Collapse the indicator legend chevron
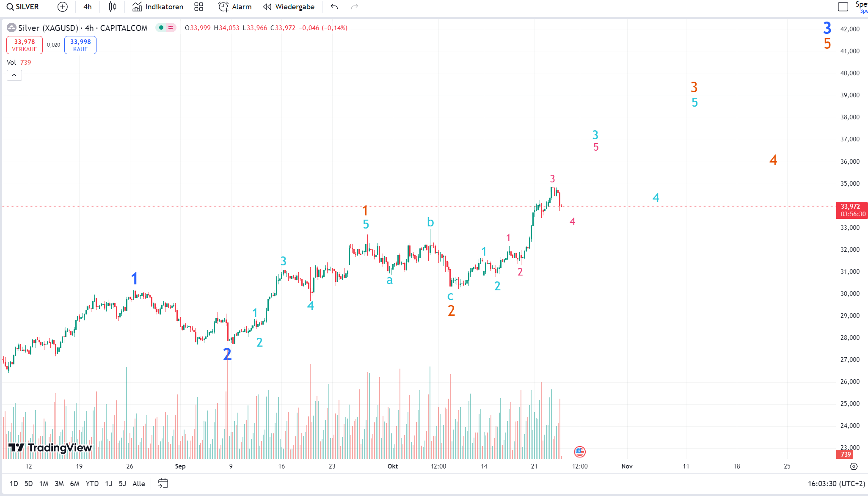This screenshot has height=496, width=868. pyautogui.click(x=14, y=75)
